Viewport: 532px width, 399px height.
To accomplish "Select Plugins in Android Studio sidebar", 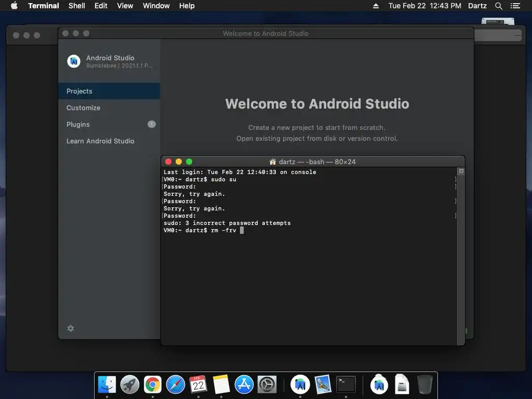I will coord(109,124).
